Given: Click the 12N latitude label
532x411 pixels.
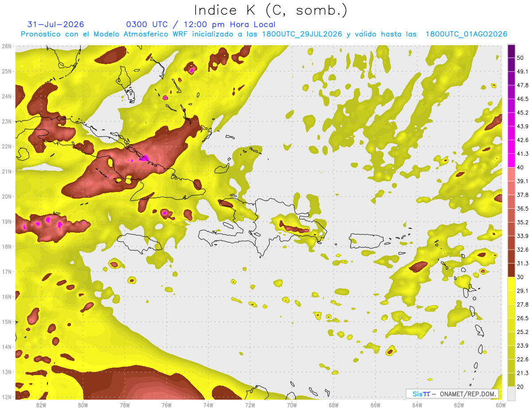Looking at the screenshot, I should coord(7,397).
